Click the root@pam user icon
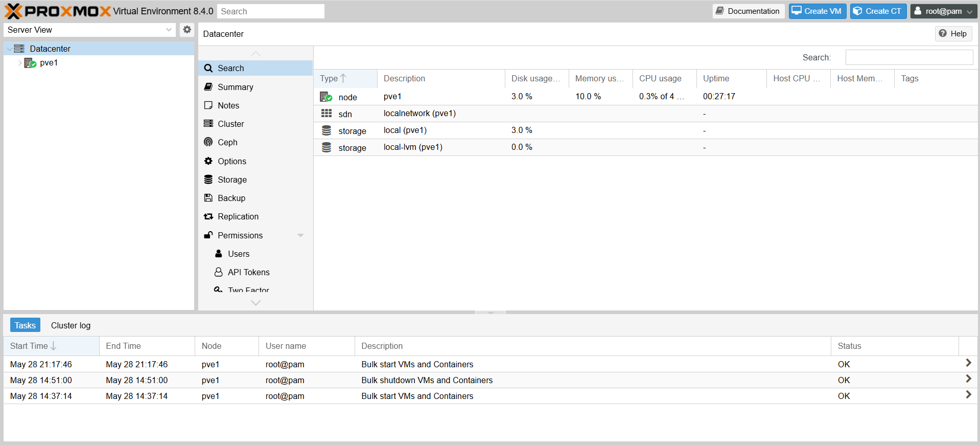This screenshot has width=980, height=445. coord(918,11)
